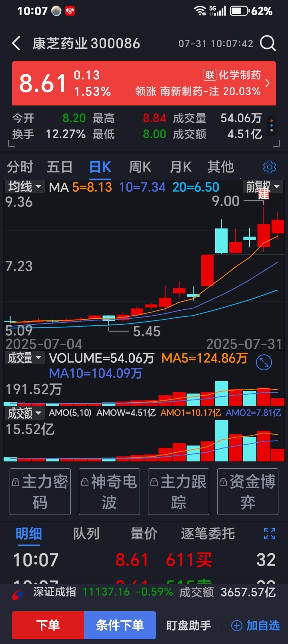Open the stock search magnifier
Screen dimensions: 288x644
click(x=268, y=43)
